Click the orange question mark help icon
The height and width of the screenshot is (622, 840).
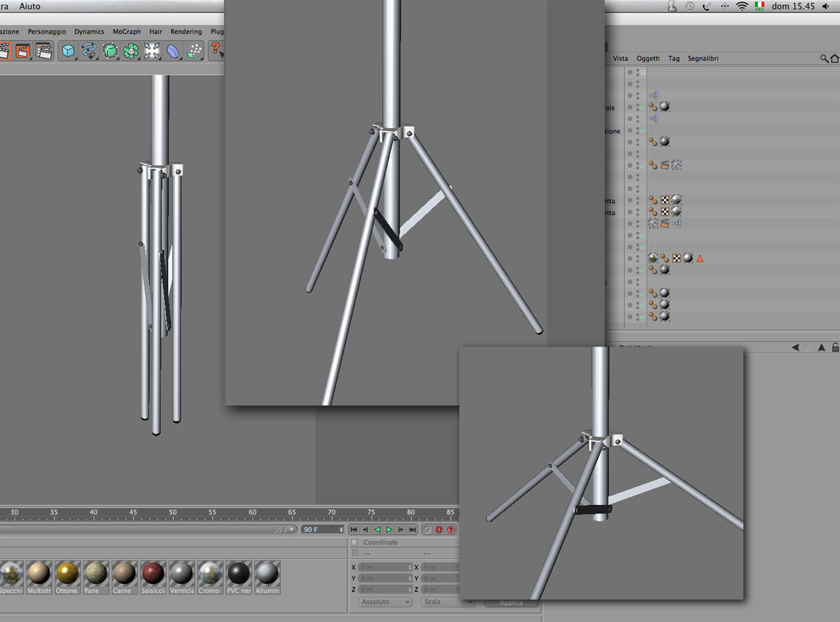[216, 50]
